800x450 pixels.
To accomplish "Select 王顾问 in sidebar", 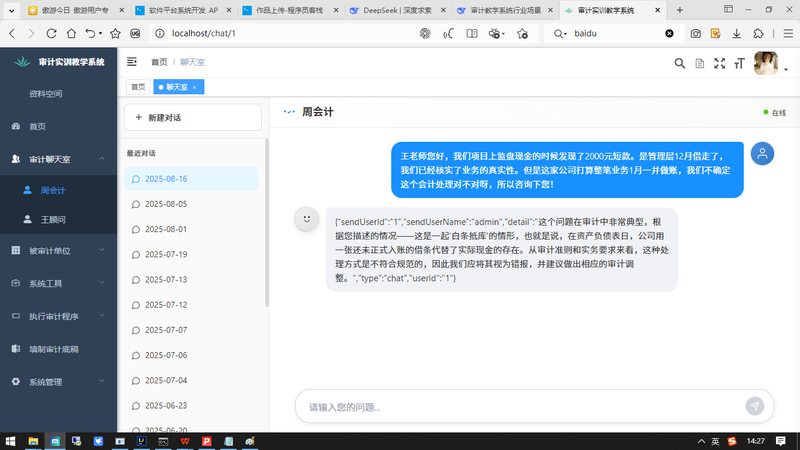I will [x=58, y=219].
